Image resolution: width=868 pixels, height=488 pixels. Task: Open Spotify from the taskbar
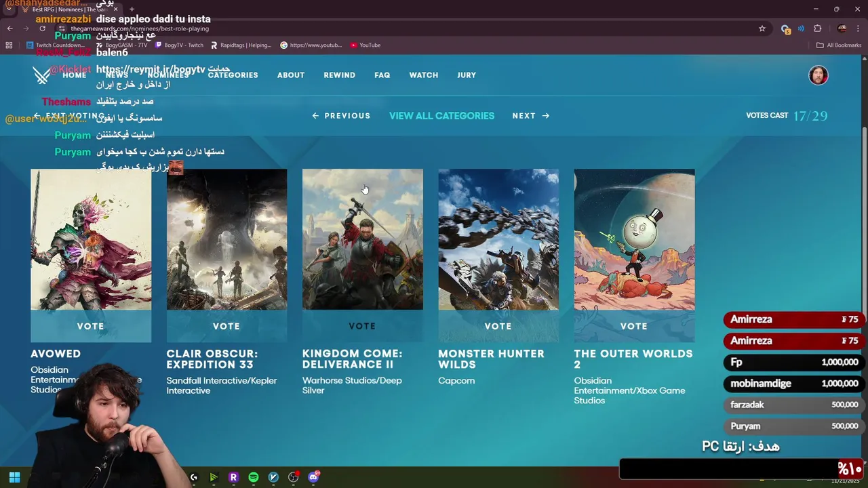click(x=254, y=477)
